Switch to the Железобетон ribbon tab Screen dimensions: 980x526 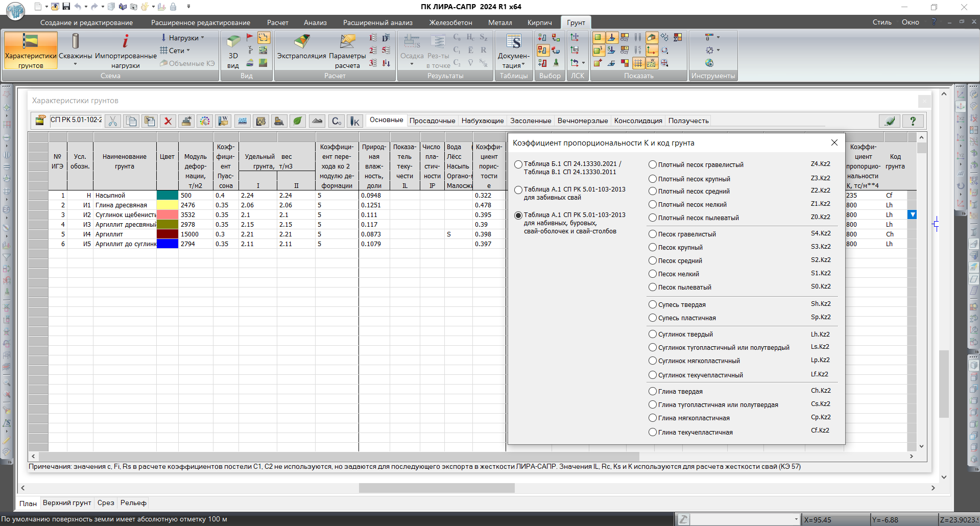pyautogui.click(x=450, y=22)
